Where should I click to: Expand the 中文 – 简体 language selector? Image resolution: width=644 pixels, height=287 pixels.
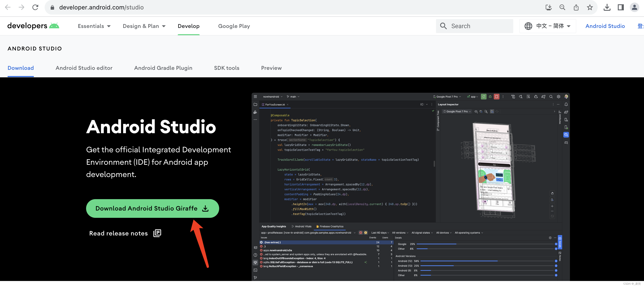pos(547,26)
